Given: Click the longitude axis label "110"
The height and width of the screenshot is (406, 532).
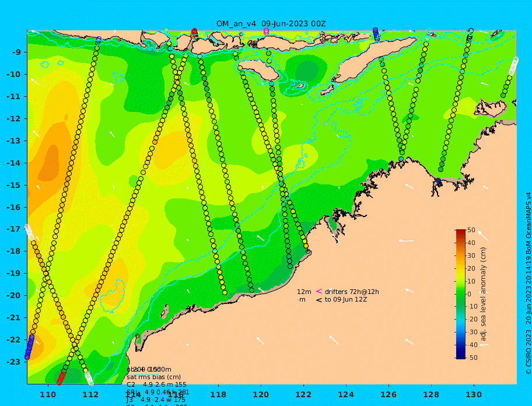Looking at the screenshot, I should pos(48,394).
